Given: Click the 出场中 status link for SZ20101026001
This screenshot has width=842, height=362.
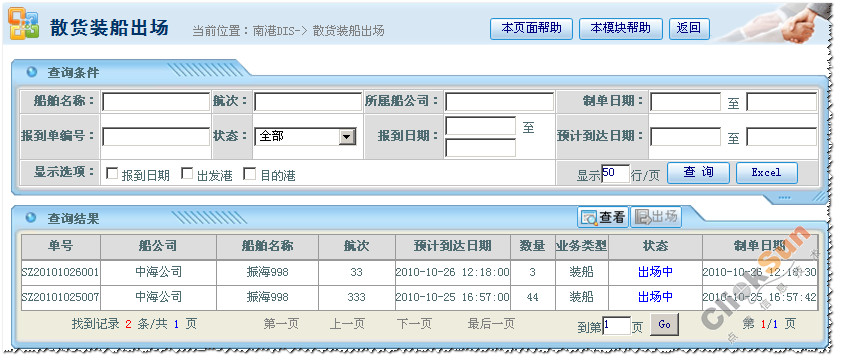Looking at the screenshot, I should (655, 272).
